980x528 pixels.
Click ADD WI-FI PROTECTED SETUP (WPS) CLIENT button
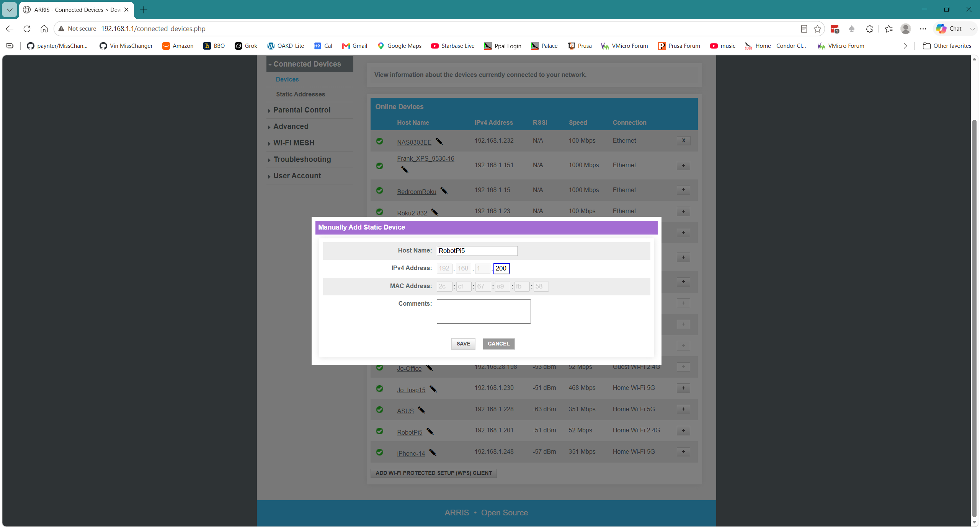434,473
